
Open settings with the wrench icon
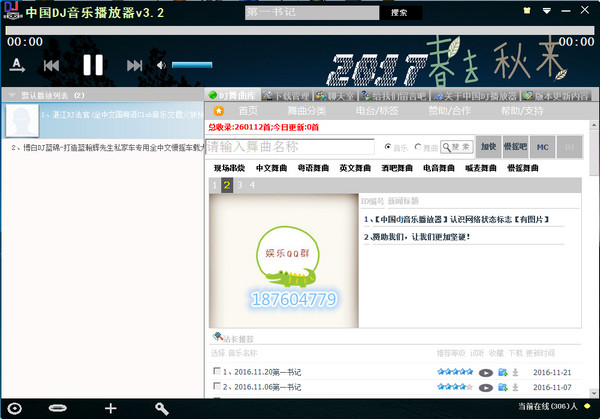[161, 408]
